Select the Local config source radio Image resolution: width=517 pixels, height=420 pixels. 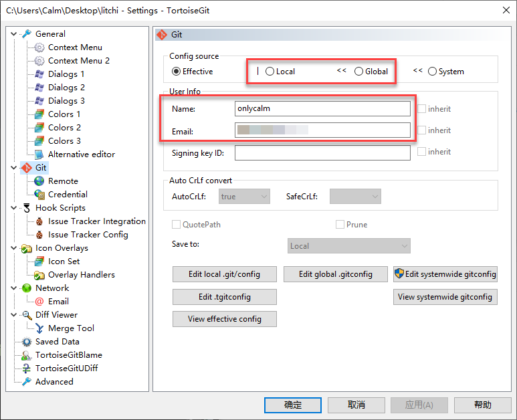pos(270,72)
